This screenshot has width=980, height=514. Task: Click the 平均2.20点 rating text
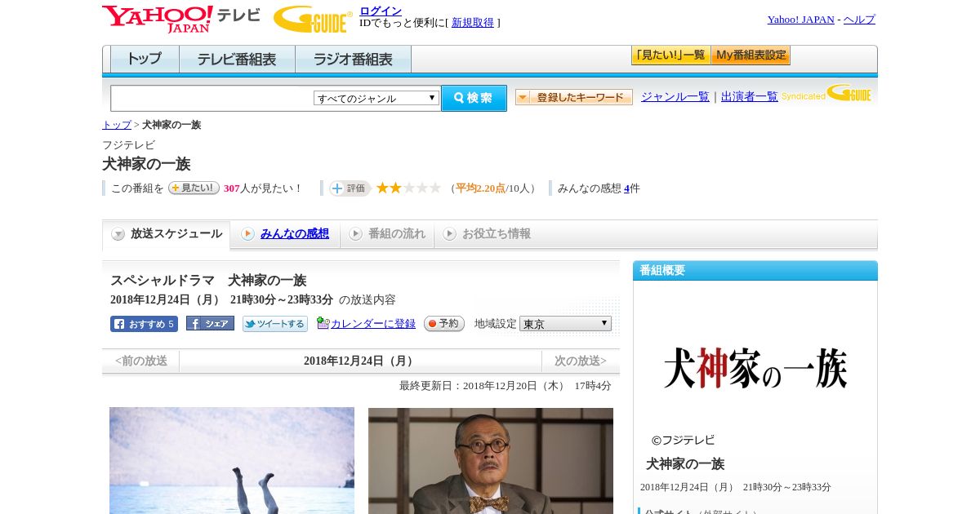point(480,188)
